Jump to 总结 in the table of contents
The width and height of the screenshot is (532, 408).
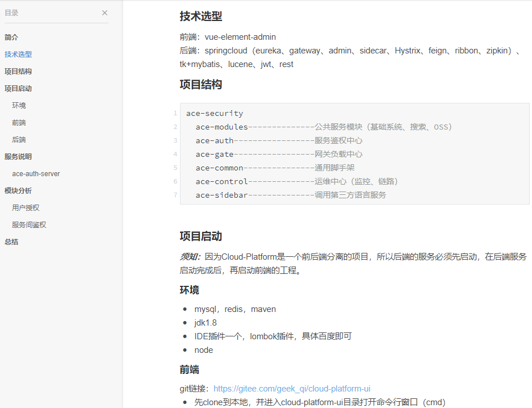click(x=11, y=242)
